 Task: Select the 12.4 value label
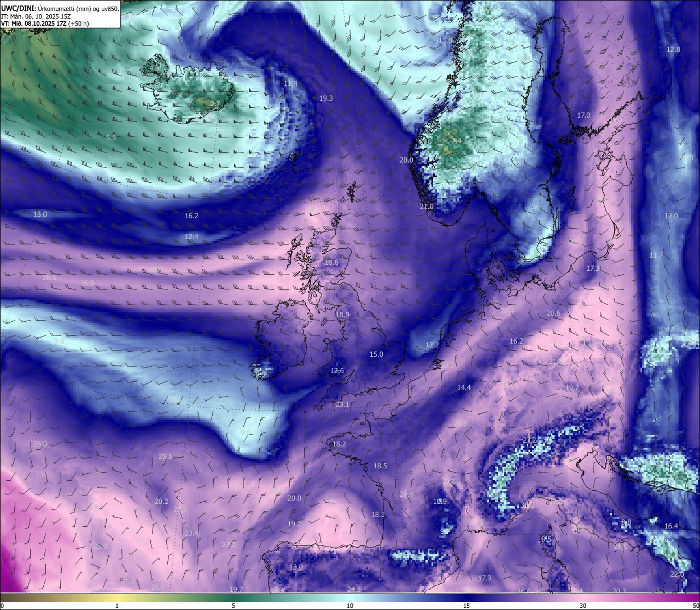click(191, 236)
